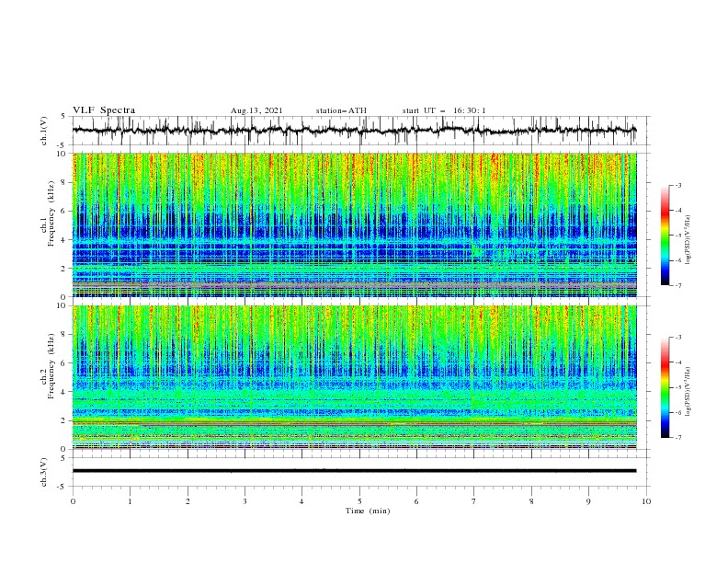Image resolution: width=728 pixels, height=563 pixels.
Task: Click time axis tick label "1"
Action: 130,501
